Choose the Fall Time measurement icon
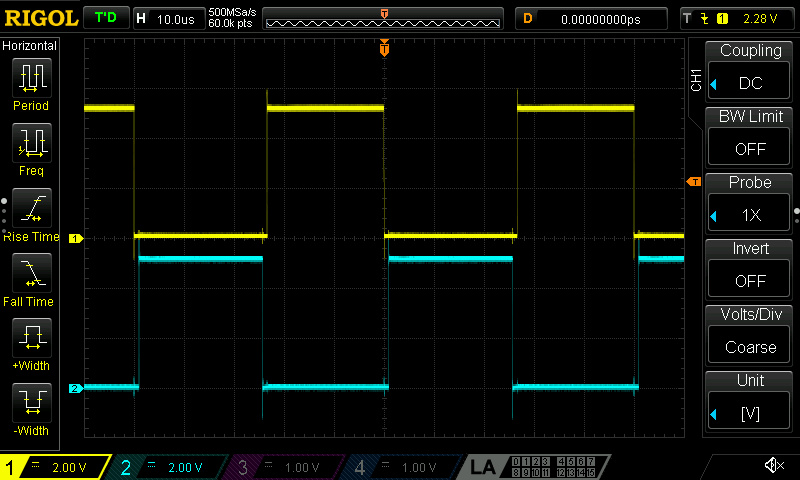The height and width of the screenshot is (480, 800). (x=32, y=272)
